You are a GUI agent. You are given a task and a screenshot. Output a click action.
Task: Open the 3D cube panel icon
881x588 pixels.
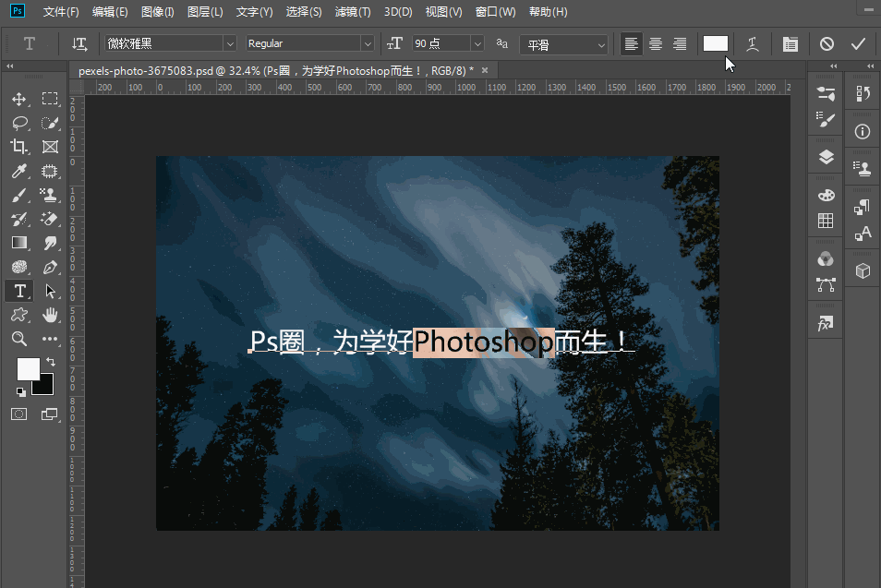pyautogui.click(x=863, y=271)
